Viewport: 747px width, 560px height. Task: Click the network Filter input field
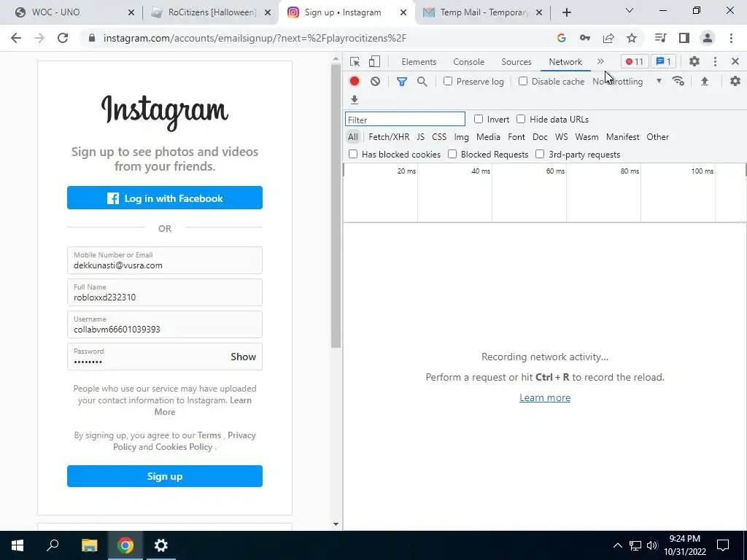[405, 119]
